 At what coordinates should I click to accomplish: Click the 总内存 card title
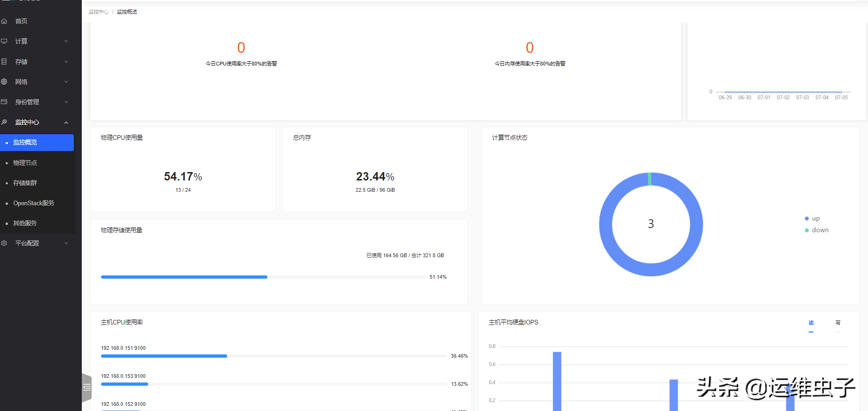(x=302, y=138)
